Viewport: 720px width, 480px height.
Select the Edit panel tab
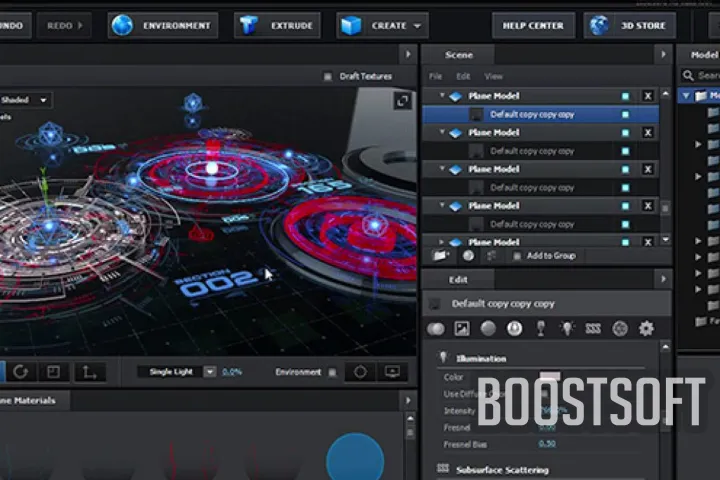click(x=458, y=279)
